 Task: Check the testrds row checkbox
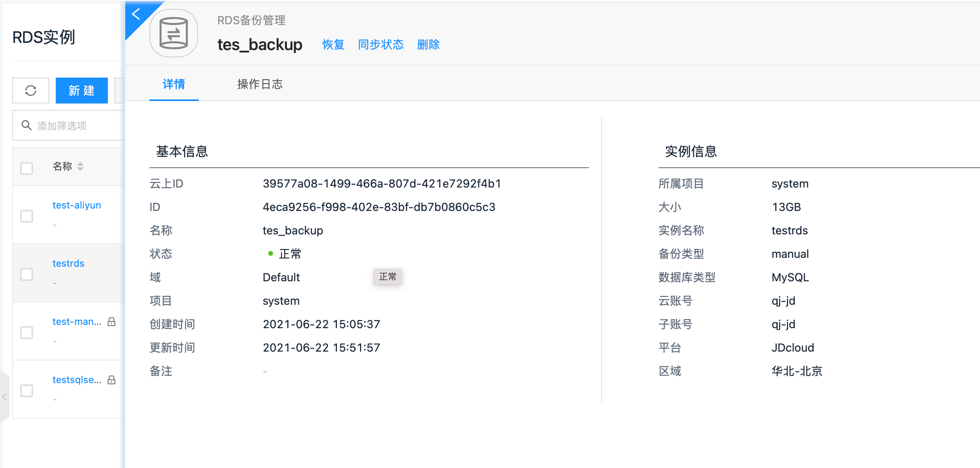click(x=27, y=274)
